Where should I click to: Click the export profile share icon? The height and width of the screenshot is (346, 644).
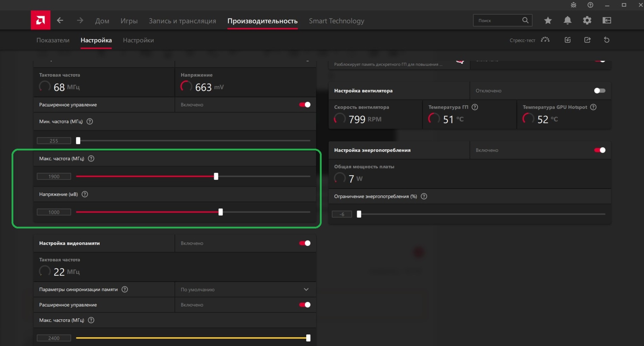tap(587, 40)
